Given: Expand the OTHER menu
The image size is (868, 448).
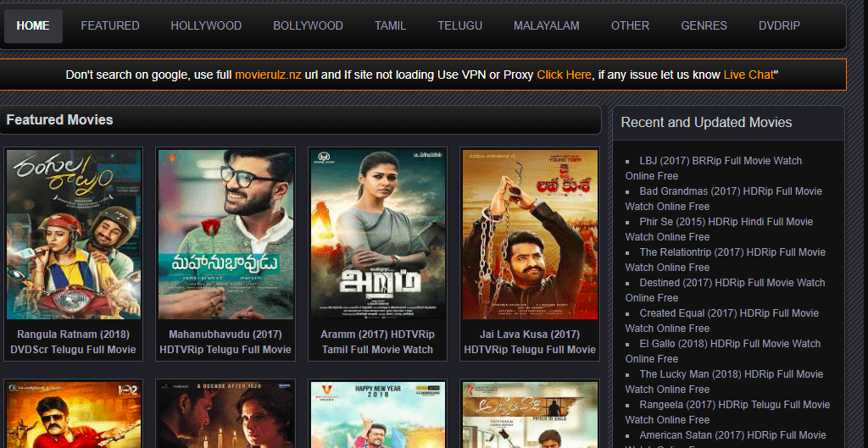Looking at the screenshot, I should (x=630, y=26).
